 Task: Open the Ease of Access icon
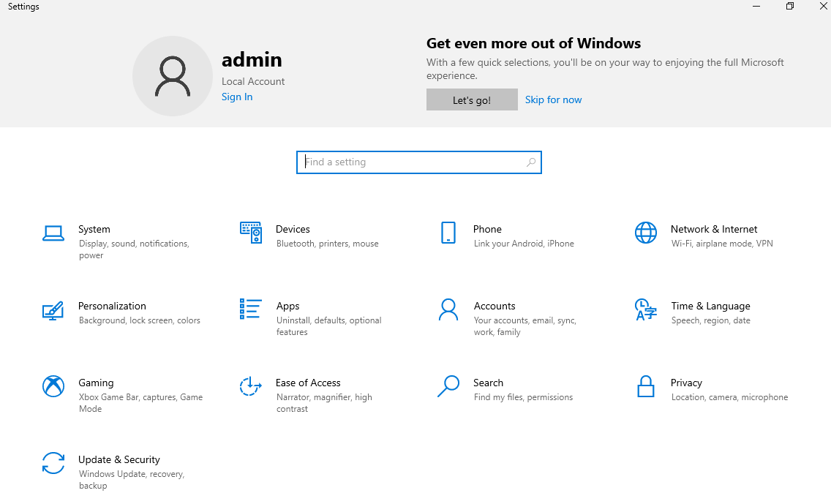tap(251, 386)
